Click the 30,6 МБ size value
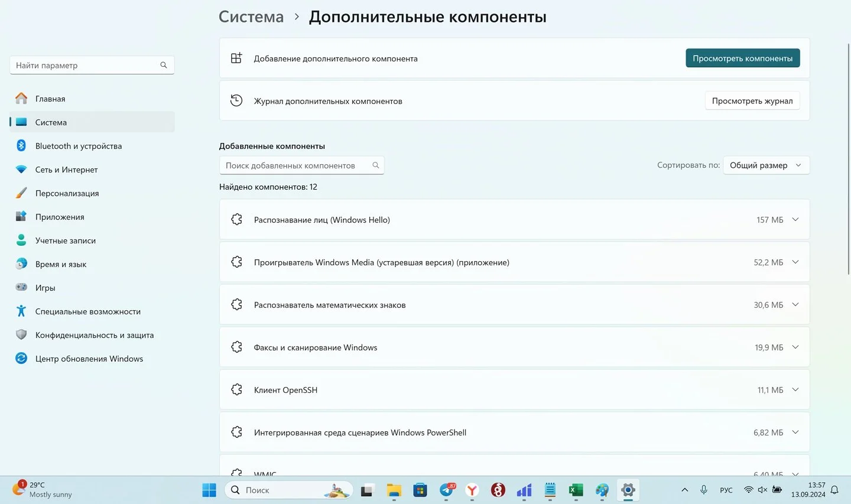 (x=768, y=305)
